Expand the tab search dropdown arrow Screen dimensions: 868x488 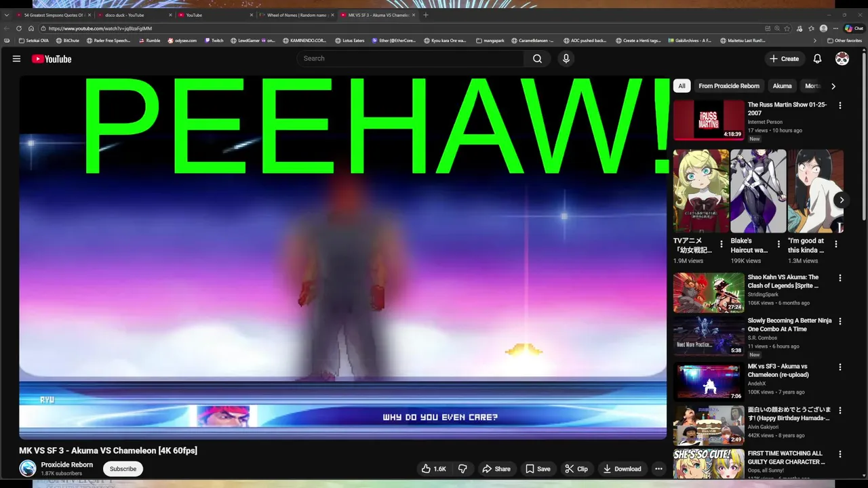pyautogui.click(x=7, y=15)
